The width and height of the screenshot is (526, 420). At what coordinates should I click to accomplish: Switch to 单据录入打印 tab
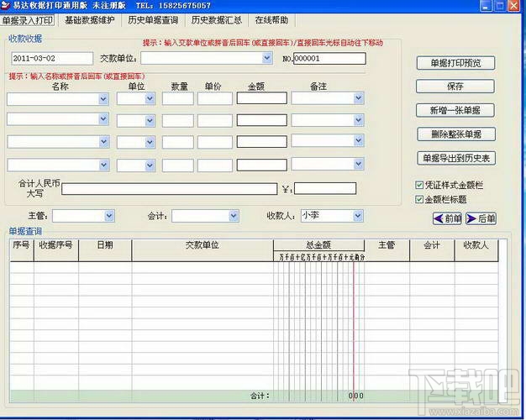tap(28, 20)
